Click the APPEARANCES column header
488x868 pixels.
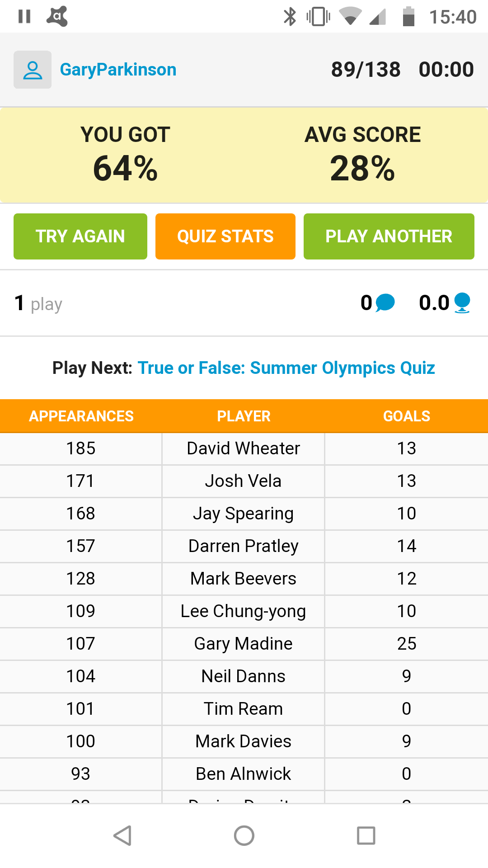click(81, 416)
